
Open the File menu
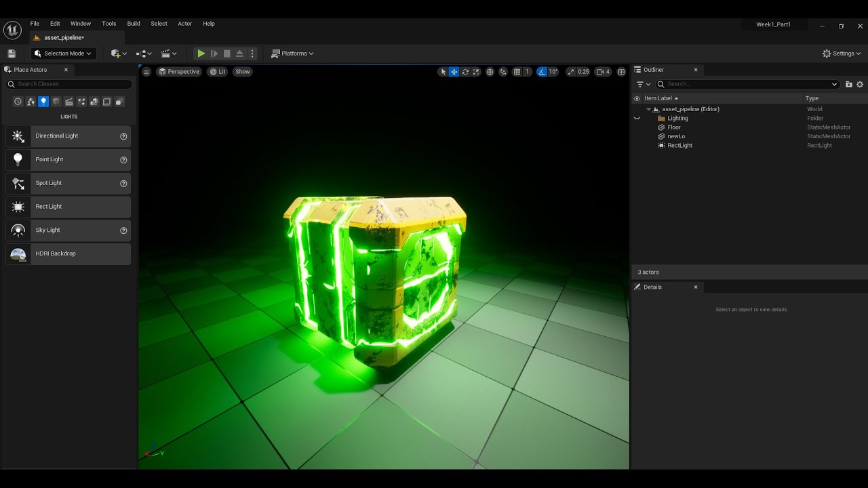35,24
